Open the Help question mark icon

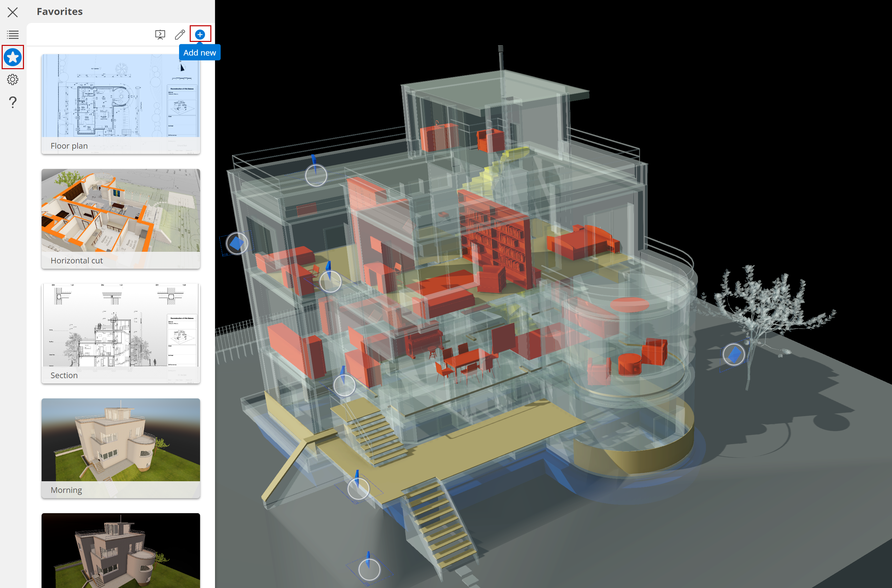[13, 102]
